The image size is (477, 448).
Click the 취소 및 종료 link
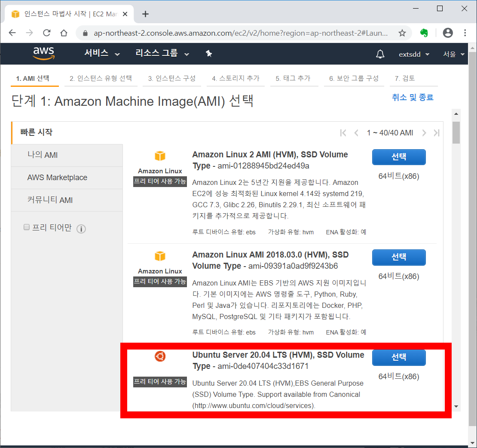coord(413,98)
